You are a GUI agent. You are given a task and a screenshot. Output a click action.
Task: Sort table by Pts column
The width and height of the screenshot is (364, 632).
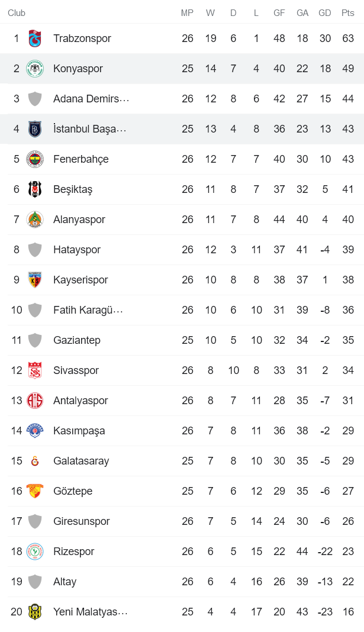click(x=347, y=13)
